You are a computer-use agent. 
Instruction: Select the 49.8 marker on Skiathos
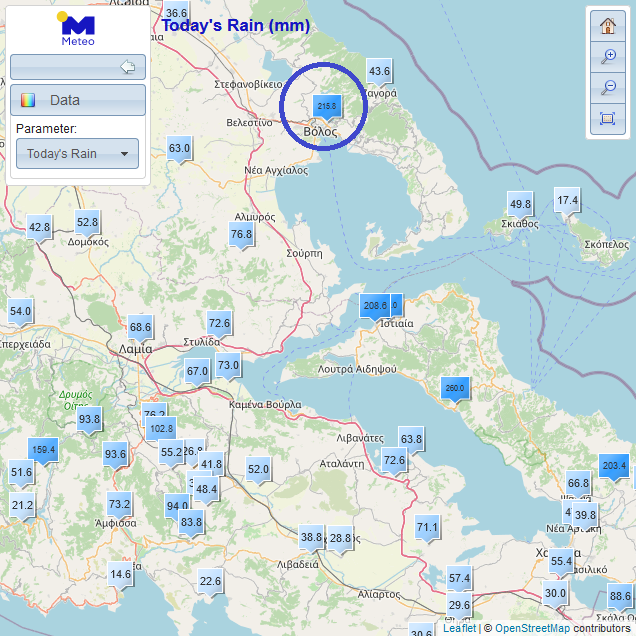(520, 204)
